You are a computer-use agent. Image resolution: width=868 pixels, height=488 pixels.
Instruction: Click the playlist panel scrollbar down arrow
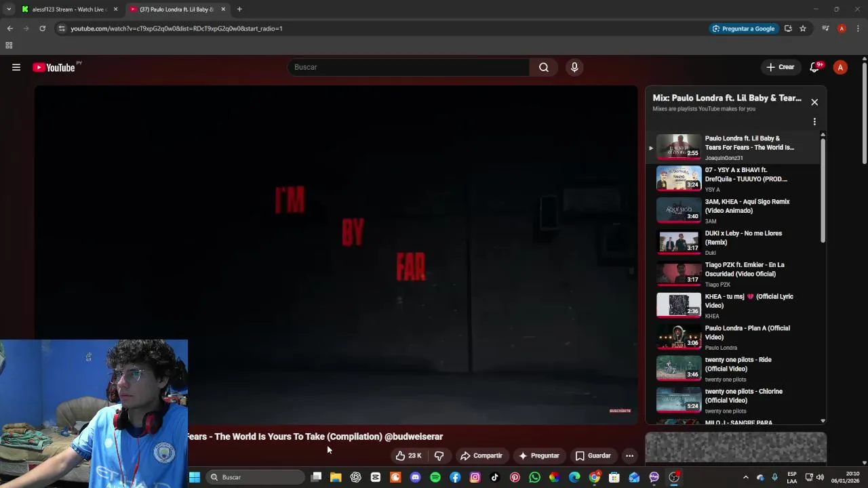[823, 420]
